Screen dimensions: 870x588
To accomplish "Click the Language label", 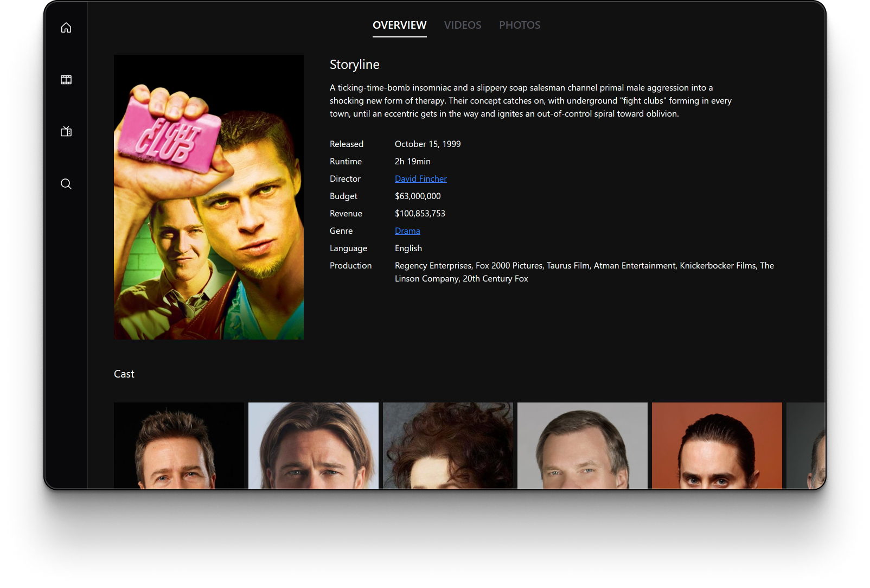I will (348, 248).
